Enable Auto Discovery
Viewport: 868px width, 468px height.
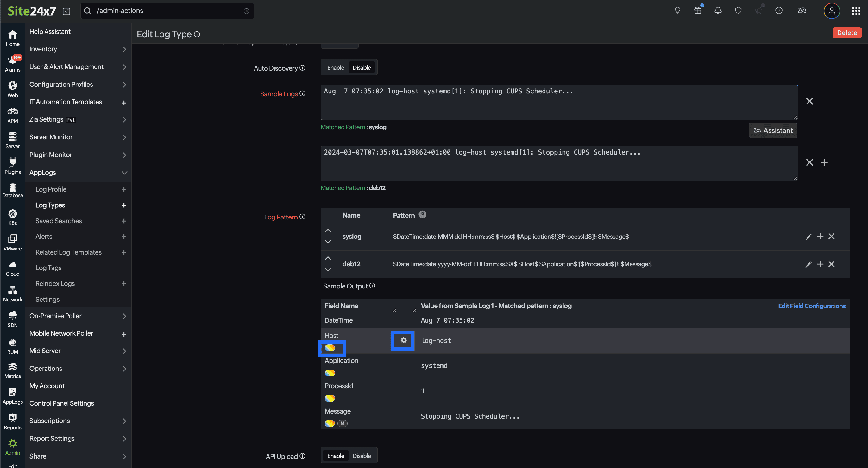335,68
